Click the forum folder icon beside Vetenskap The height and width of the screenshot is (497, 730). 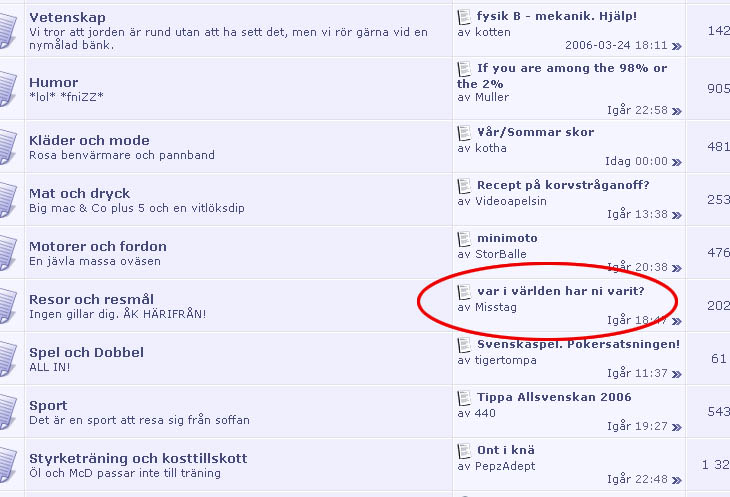point(8,31)
